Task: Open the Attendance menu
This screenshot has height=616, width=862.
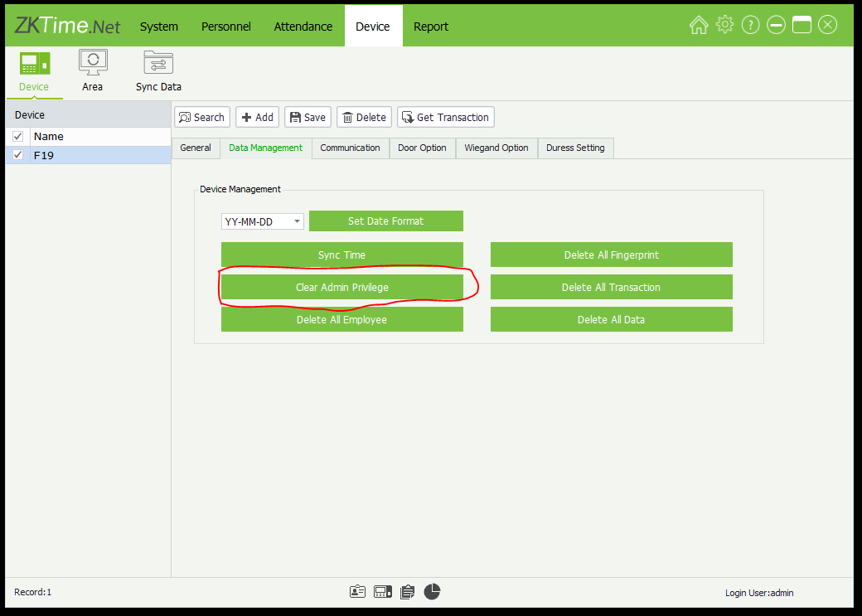Action: click(x=303, y=27)
